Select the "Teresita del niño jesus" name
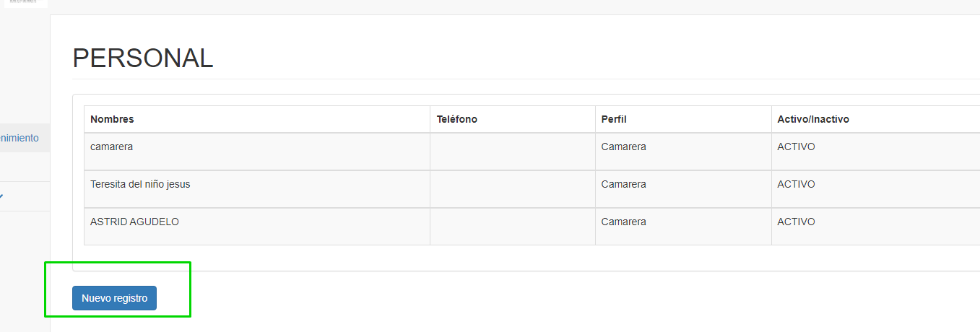Screen dimensions: 980x332 click(140, 184)
